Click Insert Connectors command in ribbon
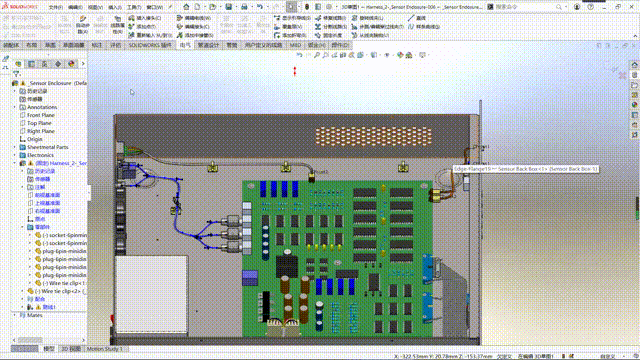Screen dimensions: 640x360 (145, 18)
